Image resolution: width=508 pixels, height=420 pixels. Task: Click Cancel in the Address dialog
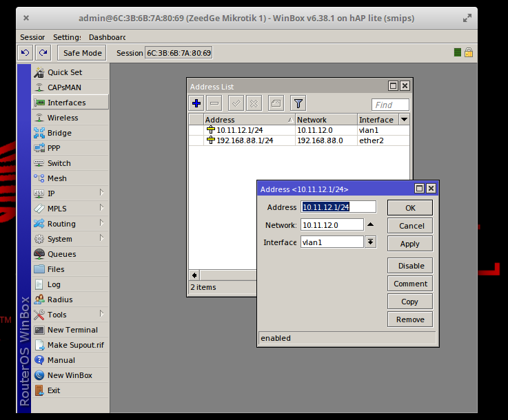410,226
